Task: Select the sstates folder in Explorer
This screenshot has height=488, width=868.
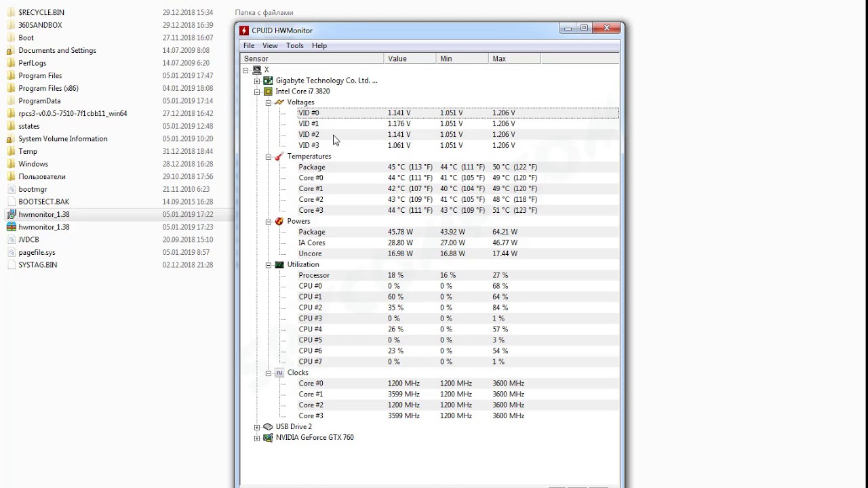Action: tap(29, 126)
